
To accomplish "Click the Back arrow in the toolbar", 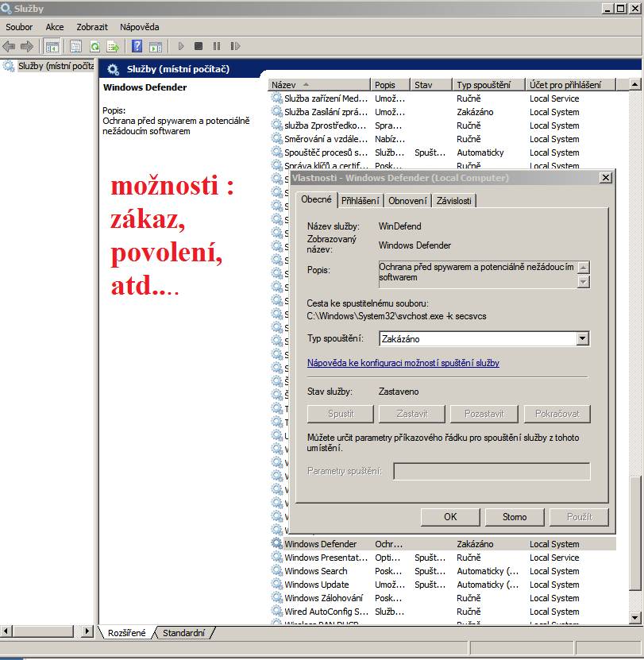I will click(x=9, y=46).
